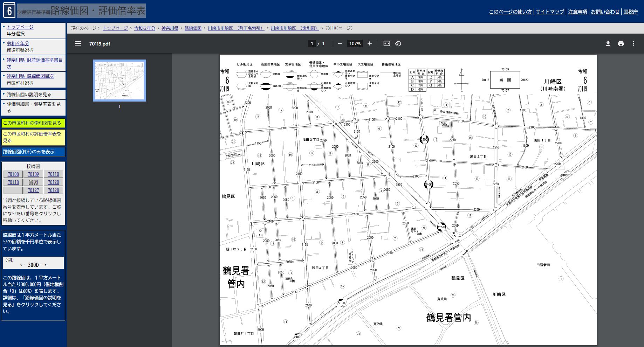Click 令和6年分 in the breadcrumb
The height and width of the screenshot is (347, 644).
pos(145,28)
